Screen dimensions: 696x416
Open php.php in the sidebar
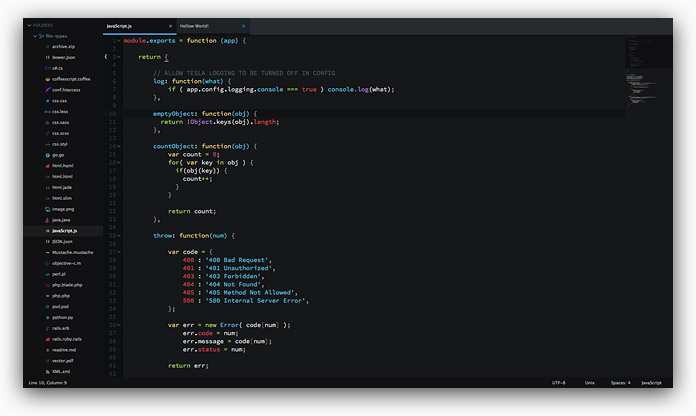[x=61, y=296]
